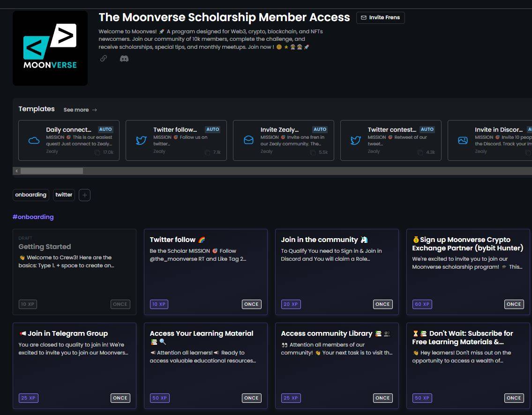Select the Twitter contest template card
The height and width of the screenshot is (415, 532).
391,141
